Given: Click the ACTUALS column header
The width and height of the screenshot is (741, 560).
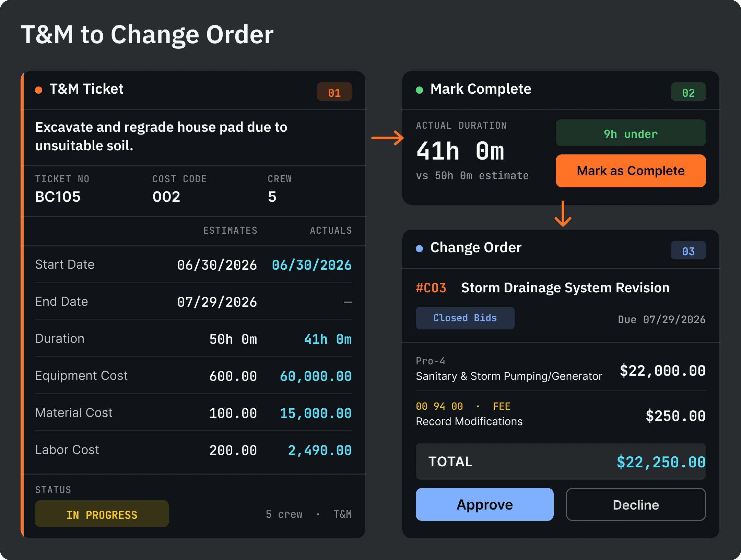Looking at the screenshot, I should [x=331, y=231].
